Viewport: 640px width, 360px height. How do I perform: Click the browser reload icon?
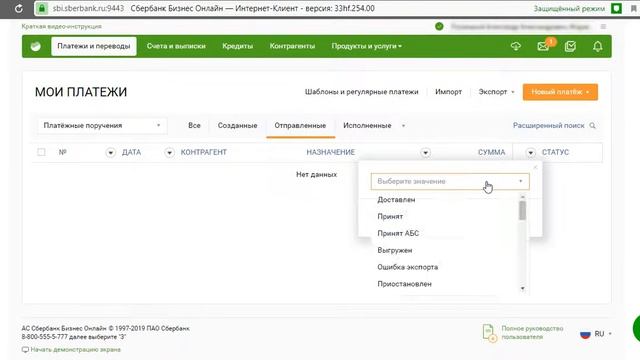click(18, 9)
